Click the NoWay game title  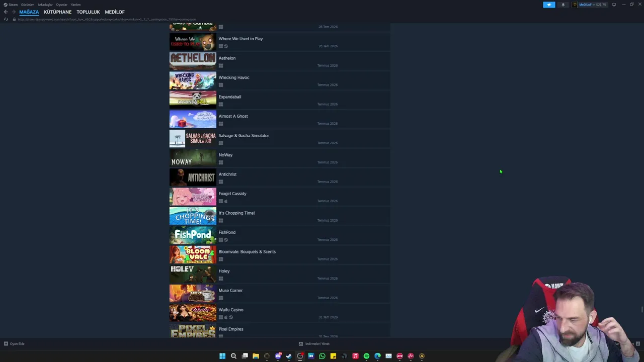click(225, 155)
